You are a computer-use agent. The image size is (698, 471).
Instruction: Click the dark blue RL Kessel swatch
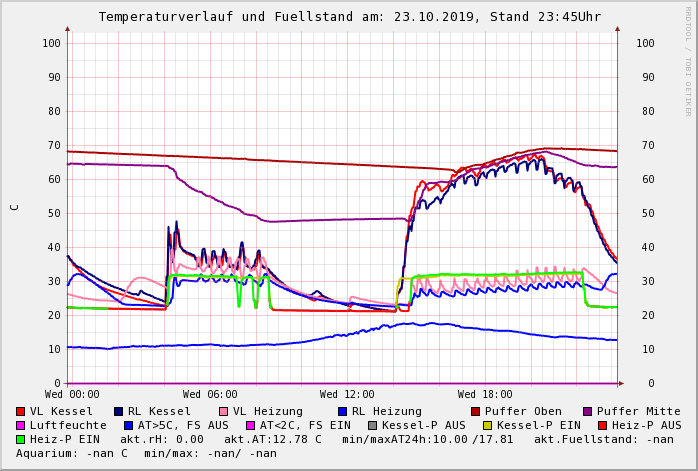(x=118, y=411)
